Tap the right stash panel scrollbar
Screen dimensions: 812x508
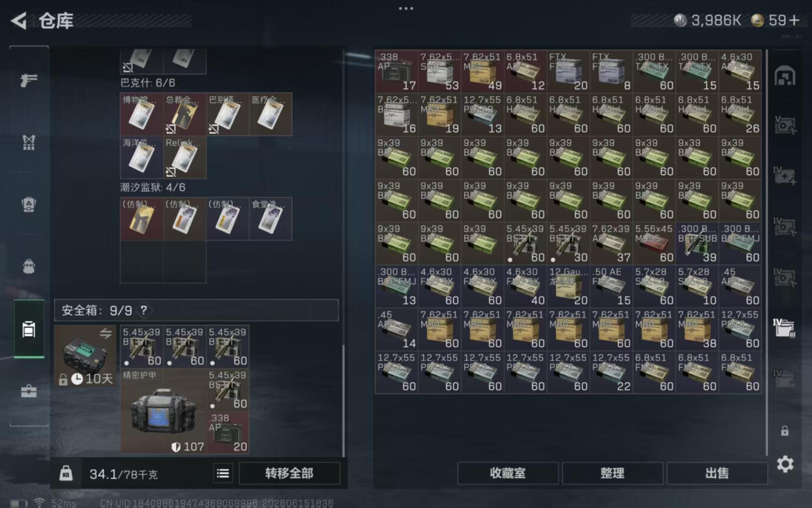767,253
